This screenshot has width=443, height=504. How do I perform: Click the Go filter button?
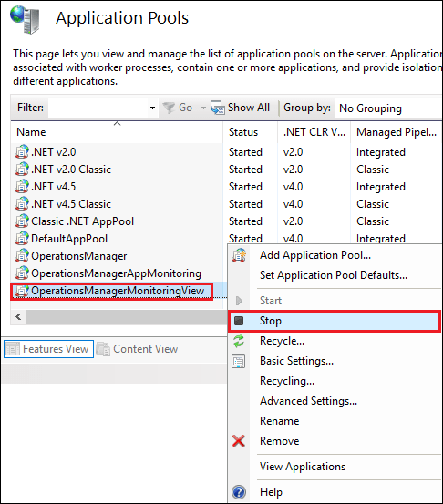tap(178, 108)
